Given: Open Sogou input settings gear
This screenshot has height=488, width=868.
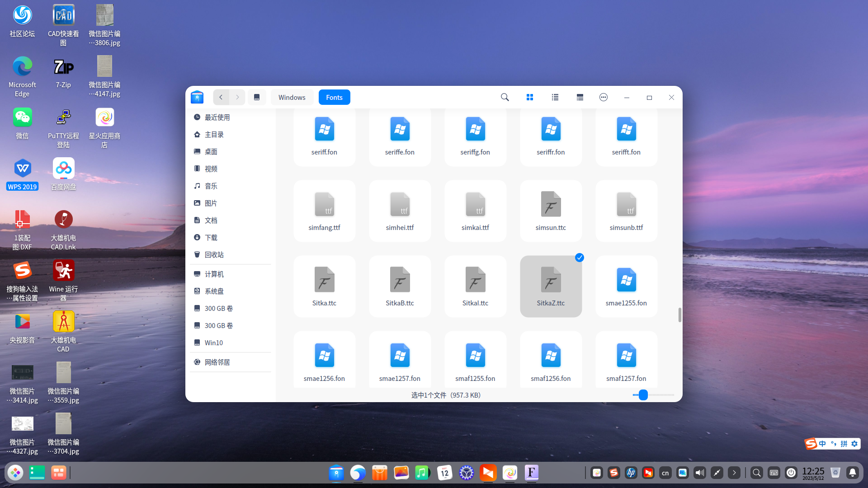Looking at the screenshot, I should (854, 444).
